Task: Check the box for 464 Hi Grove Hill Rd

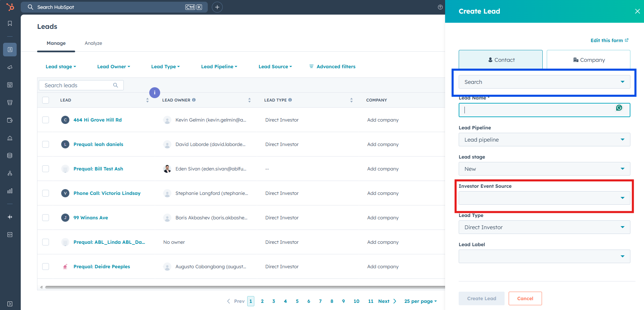Action: pos(46,120)
